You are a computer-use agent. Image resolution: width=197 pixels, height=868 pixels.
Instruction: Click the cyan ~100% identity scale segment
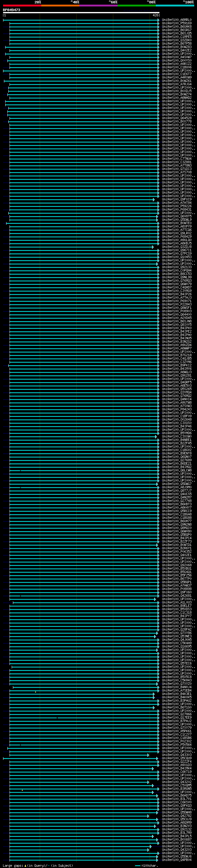(175, 6)
